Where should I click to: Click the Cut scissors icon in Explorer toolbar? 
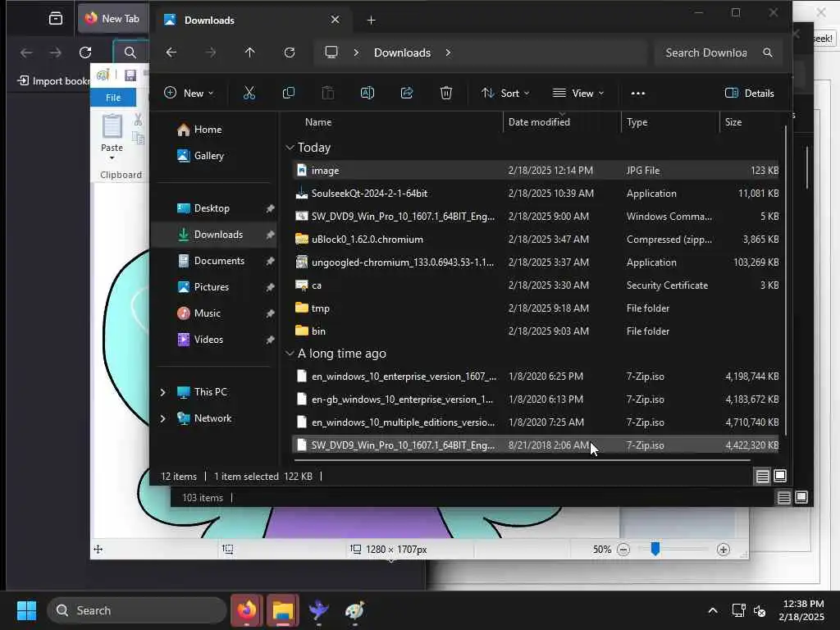249,94
